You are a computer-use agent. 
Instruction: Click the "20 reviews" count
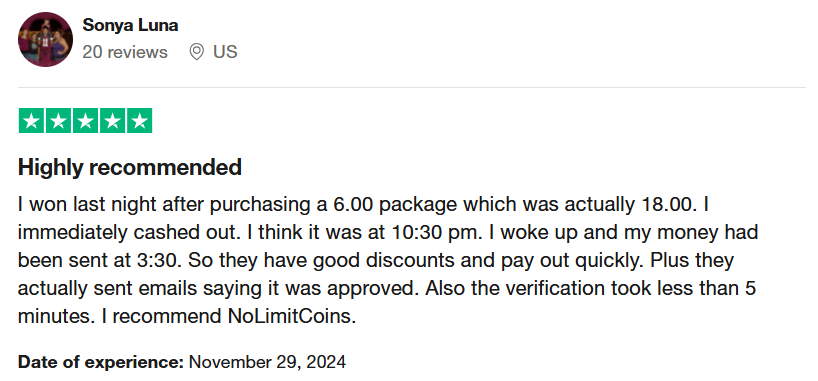point(125,52)
